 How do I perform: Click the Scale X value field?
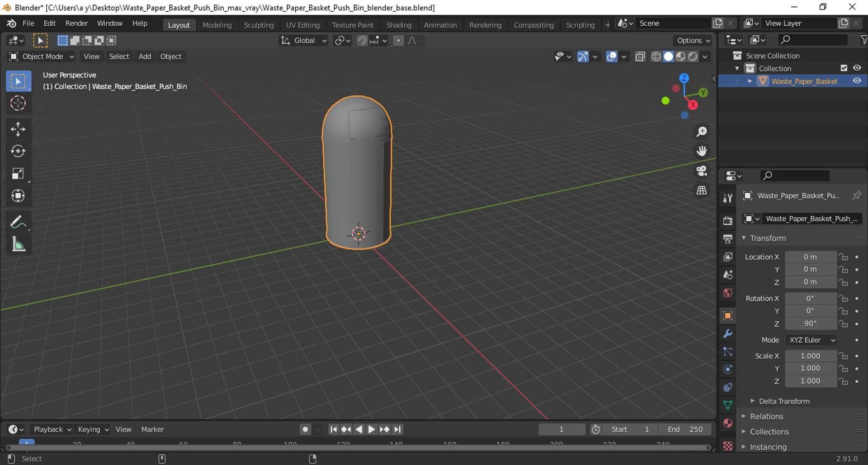point(811,356)
